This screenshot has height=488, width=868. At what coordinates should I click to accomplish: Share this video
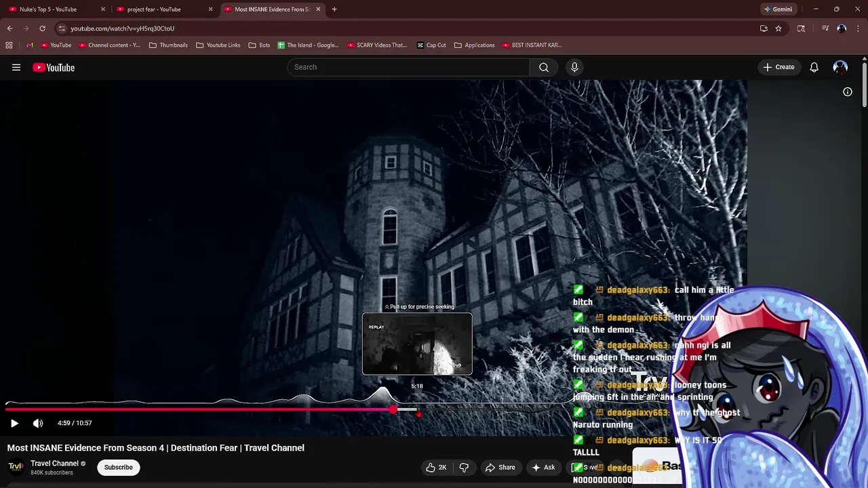tap(500, 467)
